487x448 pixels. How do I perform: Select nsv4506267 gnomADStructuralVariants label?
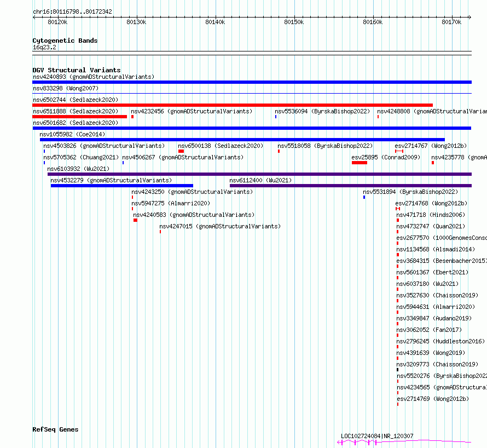click(x=183, y=157)
